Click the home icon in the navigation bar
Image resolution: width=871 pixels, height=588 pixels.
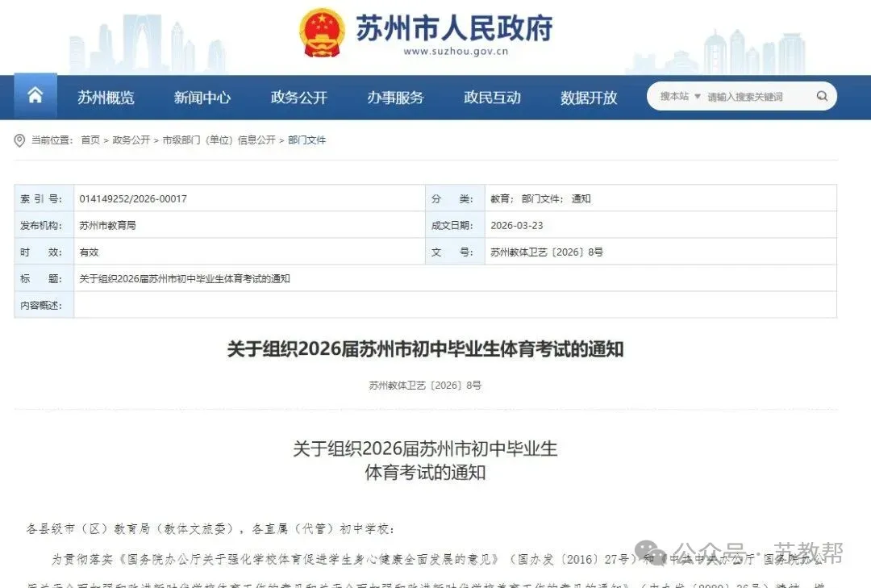click(35, 95)
